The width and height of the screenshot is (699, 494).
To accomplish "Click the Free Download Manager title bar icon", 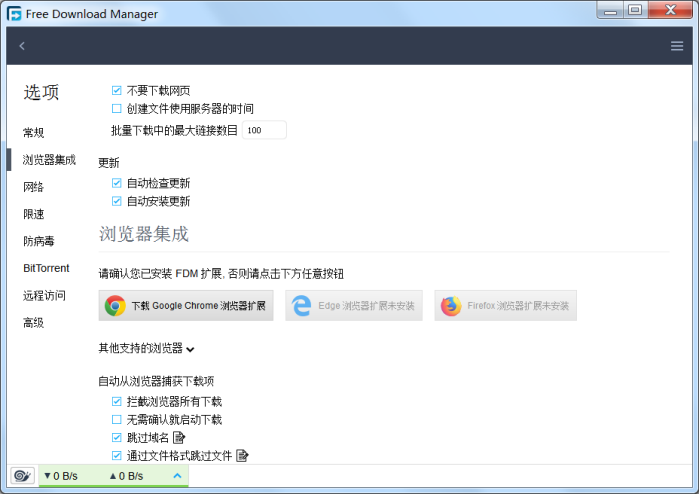I will click(15, 13).
